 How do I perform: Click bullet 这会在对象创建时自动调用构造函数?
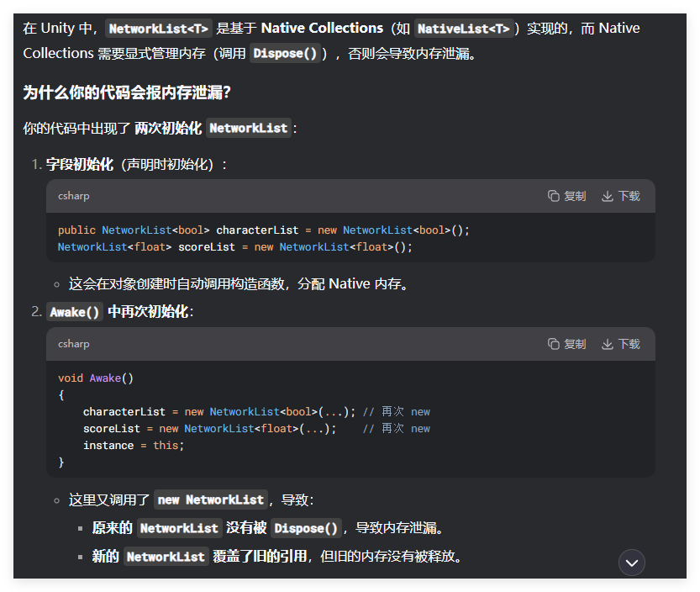(x=238, y=283)
